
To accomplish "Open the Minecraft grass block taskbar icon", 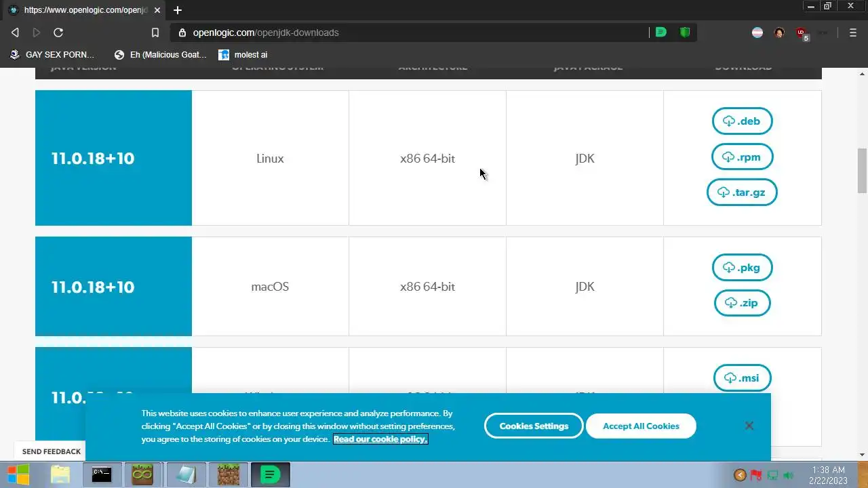I will tap(229, 474).
